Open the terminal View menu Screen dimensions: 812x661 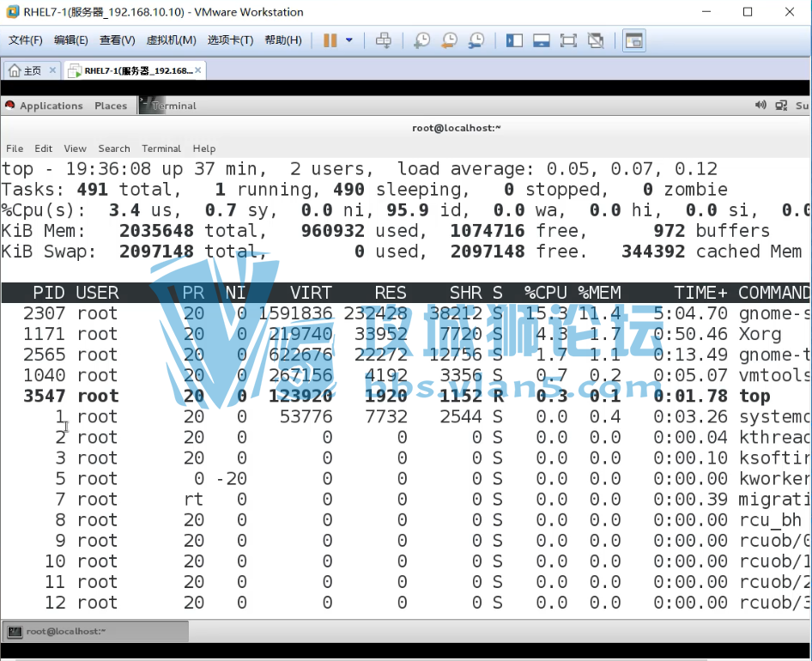tap(75, 149)
